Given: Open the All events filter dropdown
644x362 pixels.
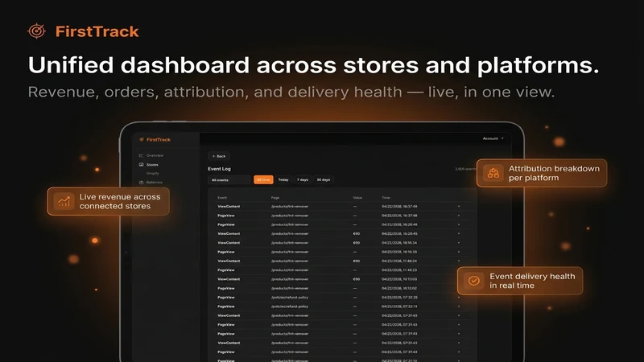Looking at the screenshot, I should (229, 179).
